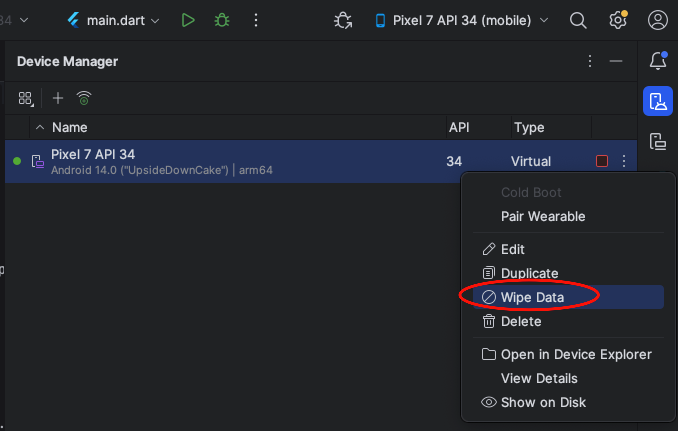
Task: Pair devices using Wi-Fi icon
Action: [x=85, y=98]
